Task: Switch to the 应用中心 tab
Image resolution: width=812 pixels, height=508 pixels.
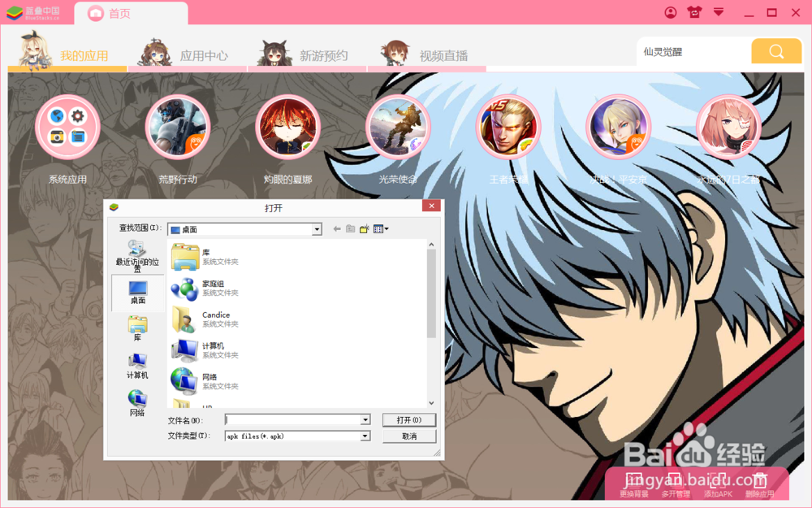Action: [x=188, y=54]
